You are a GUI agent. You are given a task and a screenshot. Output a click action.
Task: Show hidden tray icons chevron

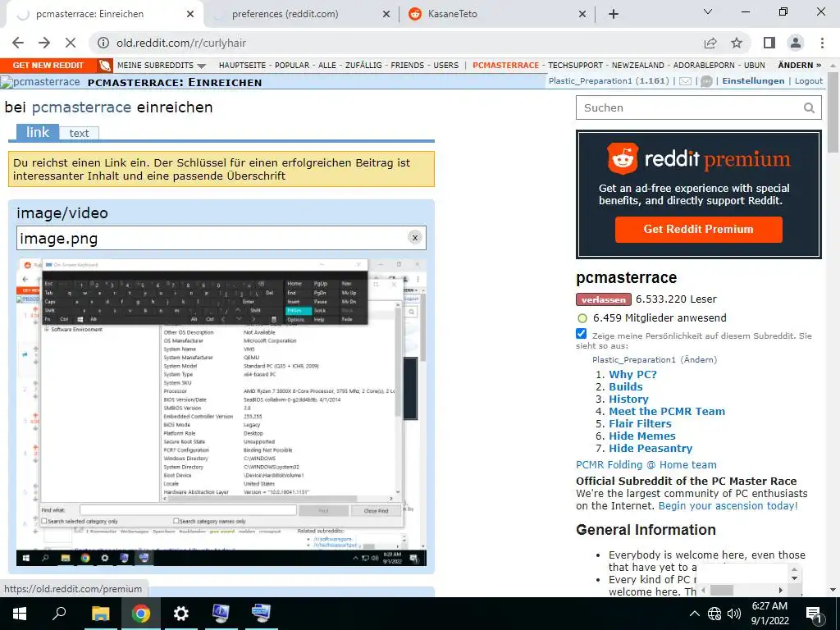694,614
